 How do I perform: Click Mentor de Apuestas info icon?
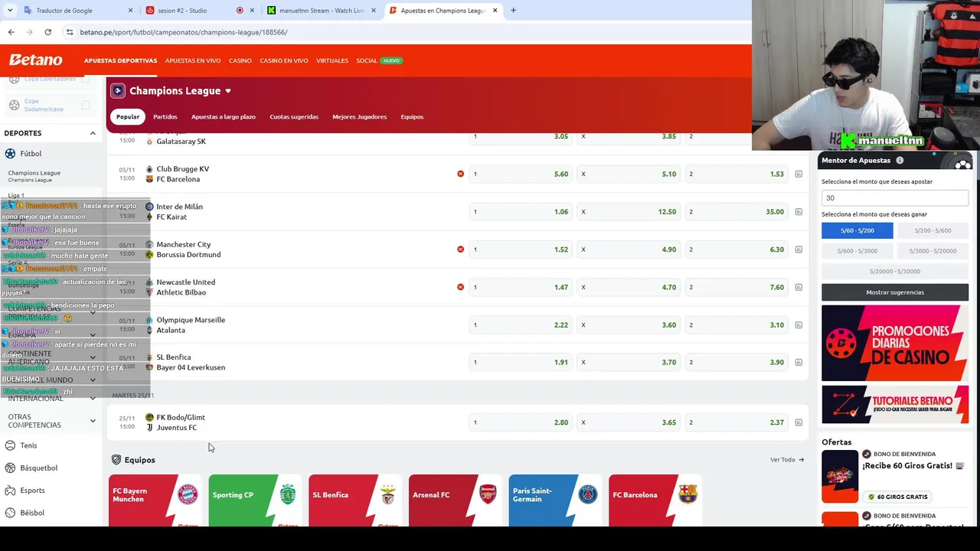tap(900, 161)
